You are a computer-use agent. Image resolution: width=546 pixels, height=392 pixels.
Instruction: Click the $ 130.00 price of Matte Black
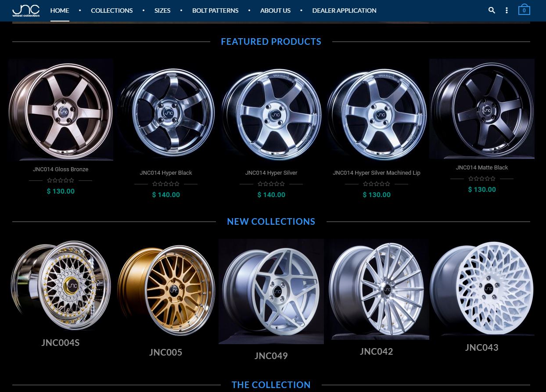[482, 190]
